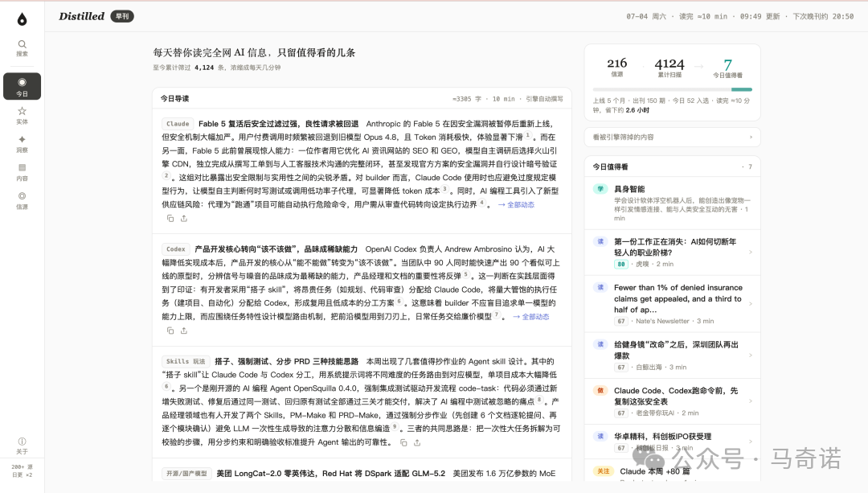Click the 白鲸出海 source name
The height and width of the screenshot is (493, 868).
coord(649,368)
